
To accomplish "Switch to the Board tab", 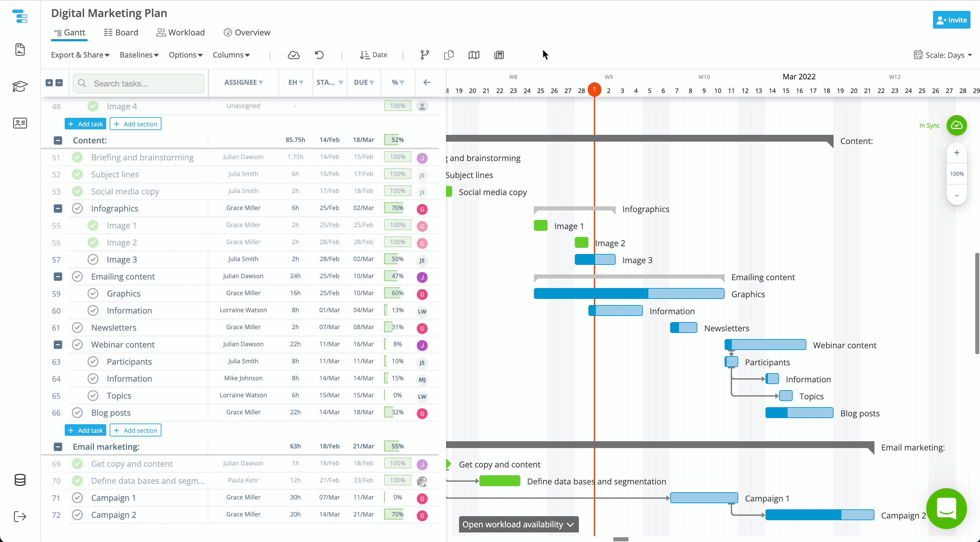I will (x=121, y=32).
